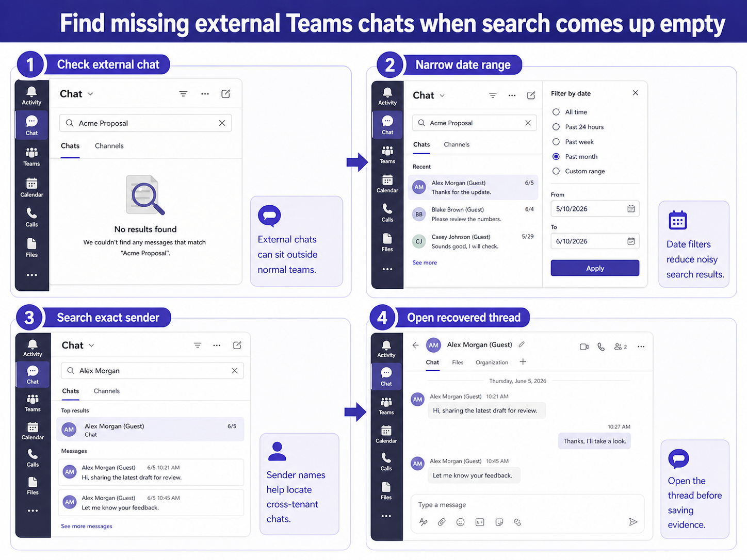Open emoji picker in compose box
Screen dimensions: 747x560
[x=460, y=522]
